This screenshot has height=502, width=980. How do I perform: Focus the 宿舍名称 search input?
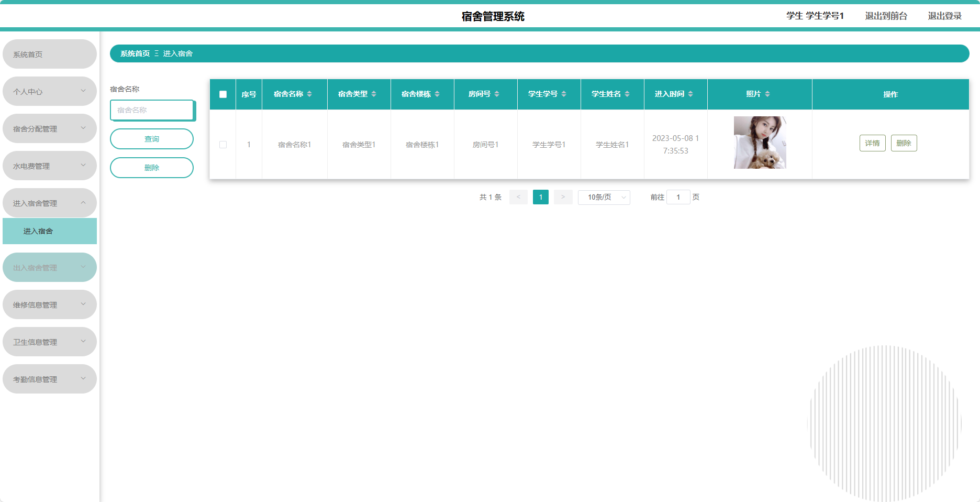point(152,110)
